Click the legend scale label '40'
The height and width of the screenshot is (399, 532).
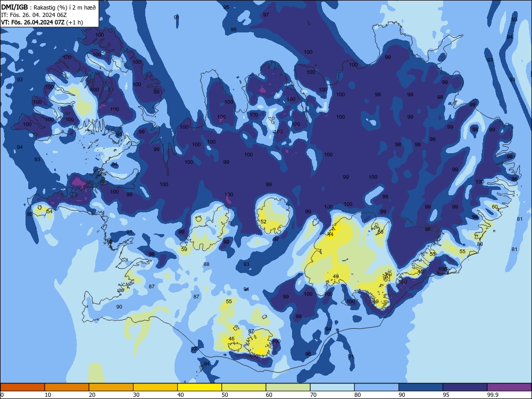pyautogui.click(x=181, y=395)
